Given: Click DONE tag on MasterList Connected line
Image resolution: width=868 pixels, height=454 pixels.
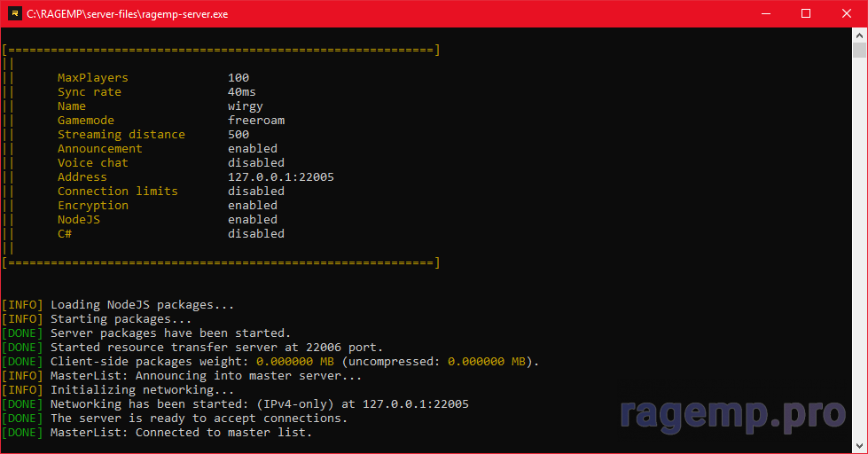Looking at the screenshot, I should click(x=22, y=433).
